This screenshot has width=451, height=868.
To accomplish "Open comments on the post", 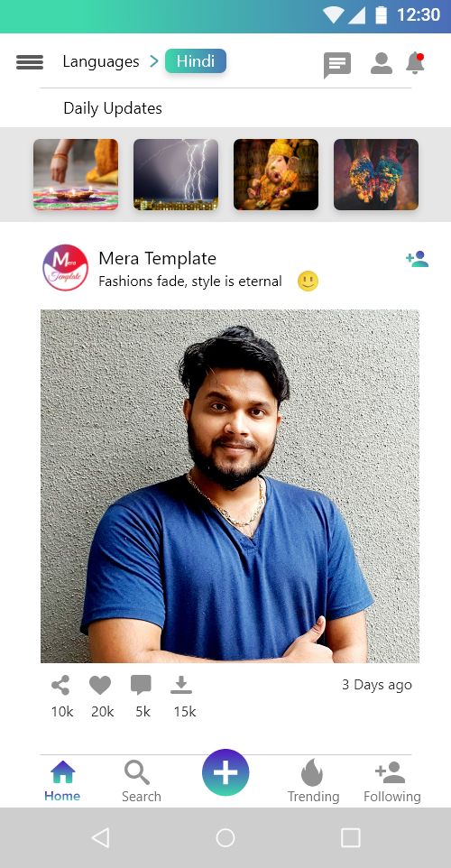I will pyautogui.click(x=141, y=686).
